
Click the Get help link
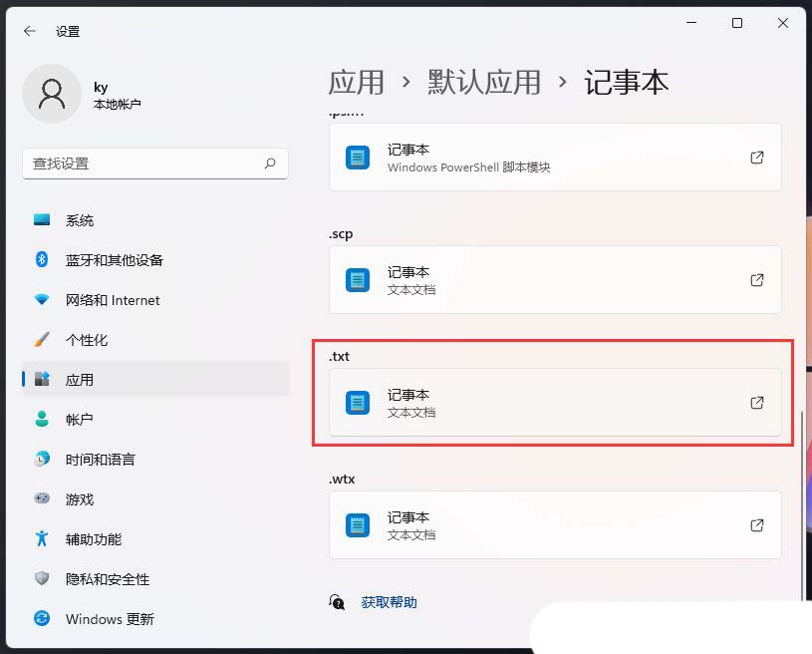click(x=389, y=602)
